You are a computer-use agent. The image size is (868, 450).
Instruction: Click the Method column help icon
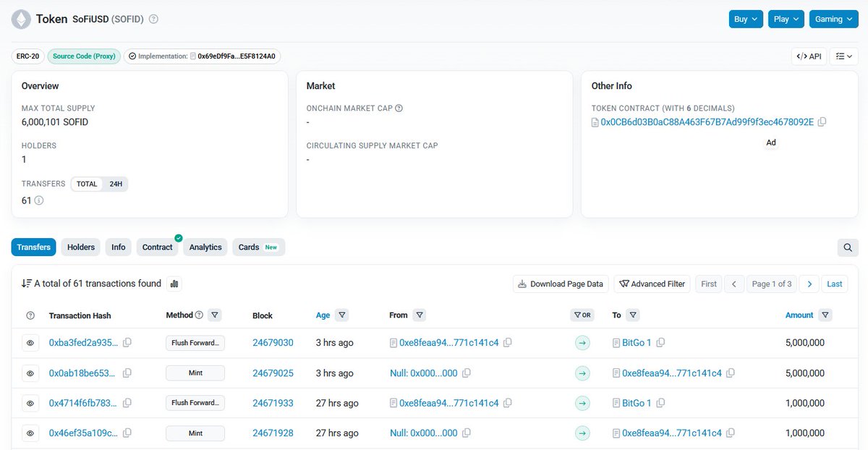point(199,315)
